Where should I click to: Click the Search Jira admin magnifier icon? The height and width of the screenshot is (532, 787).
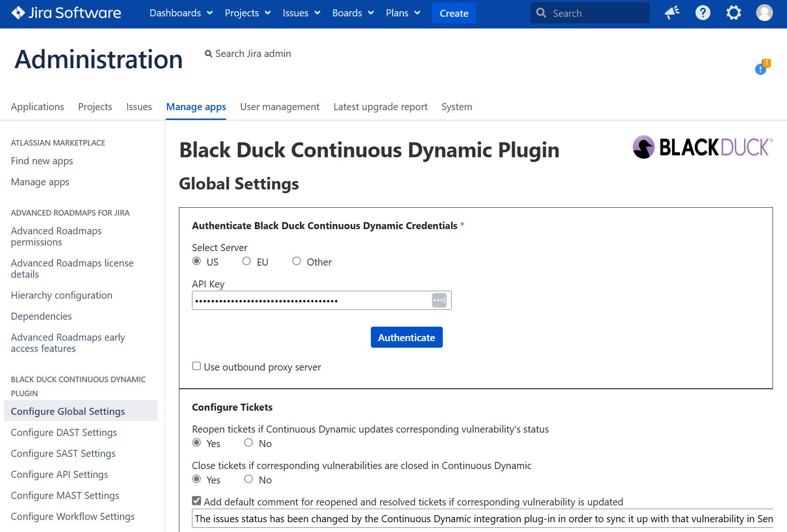point(208,54)
